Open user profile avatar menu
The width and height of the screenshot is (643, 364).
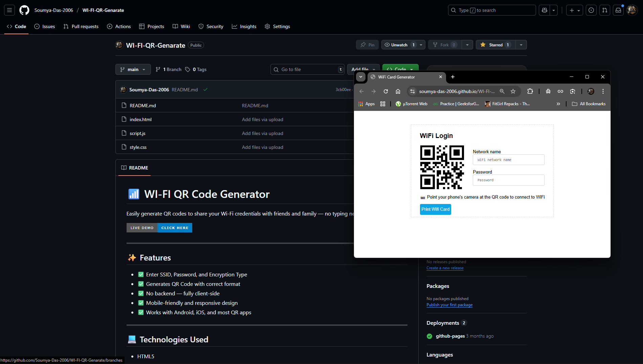pos(632,10)
